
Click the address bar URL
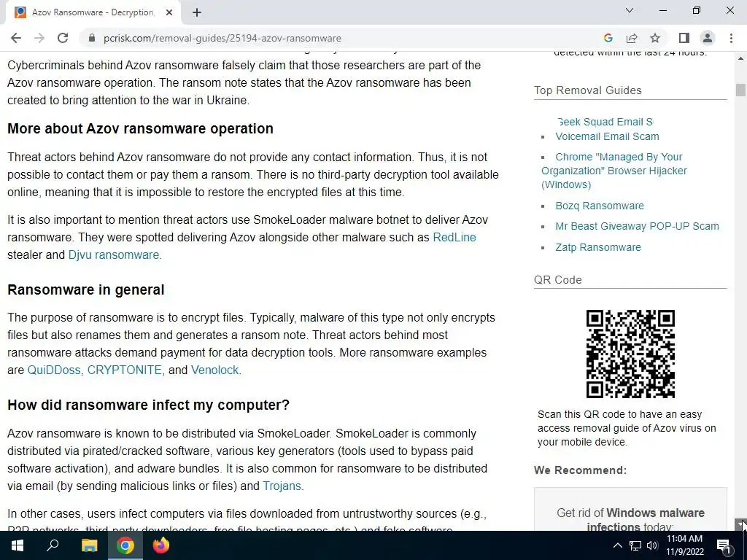222,38
